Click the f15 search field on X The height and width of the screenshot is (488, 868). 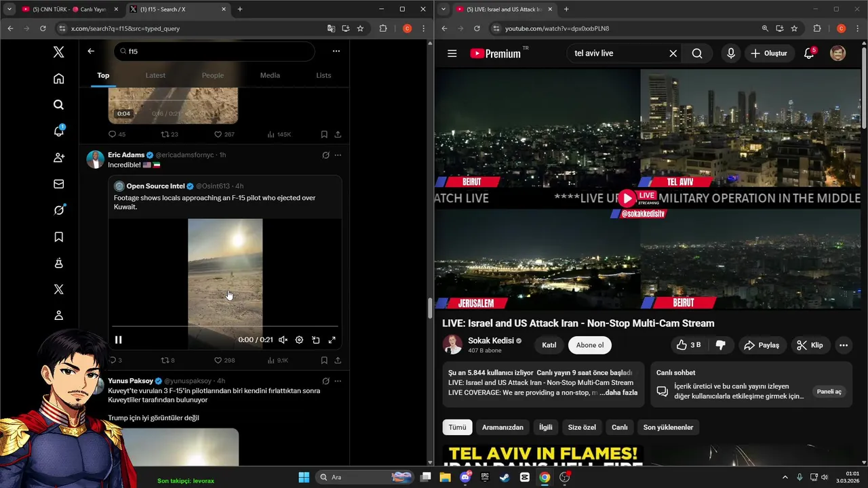pyautogui.click(x=213, y=51)
